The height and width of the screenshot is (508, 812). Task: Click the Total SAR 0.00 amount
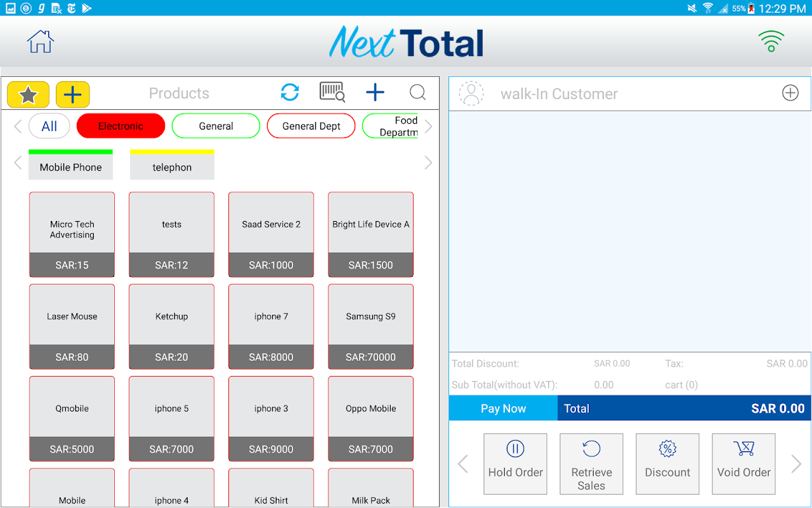point(778,408)
